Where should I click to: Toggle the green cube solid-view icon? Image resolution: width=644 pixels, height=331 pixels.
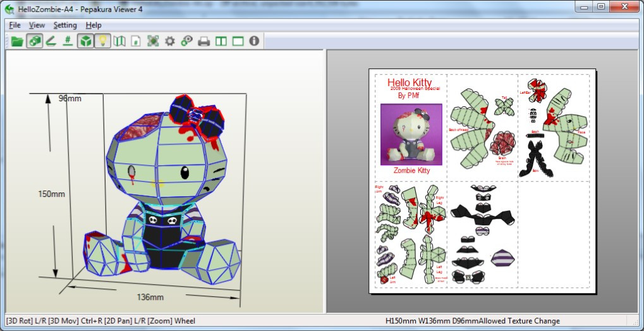(x=85, y=41)
